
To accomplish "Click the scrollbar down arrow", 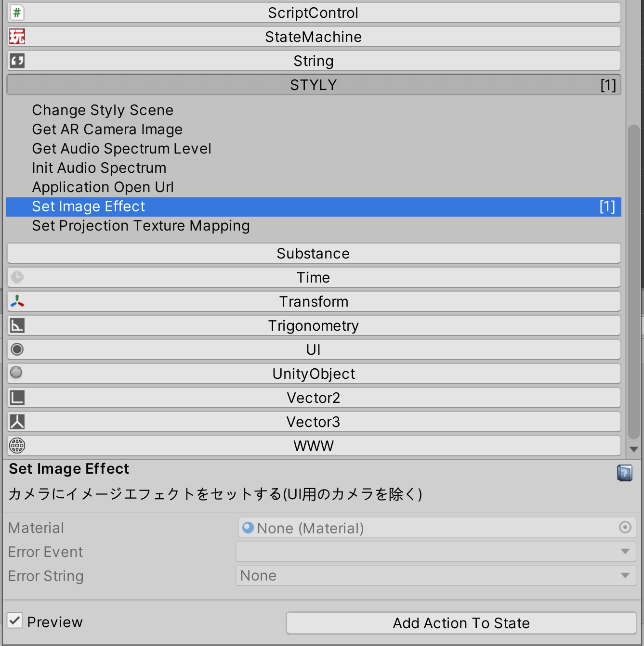I will point(634,449).
